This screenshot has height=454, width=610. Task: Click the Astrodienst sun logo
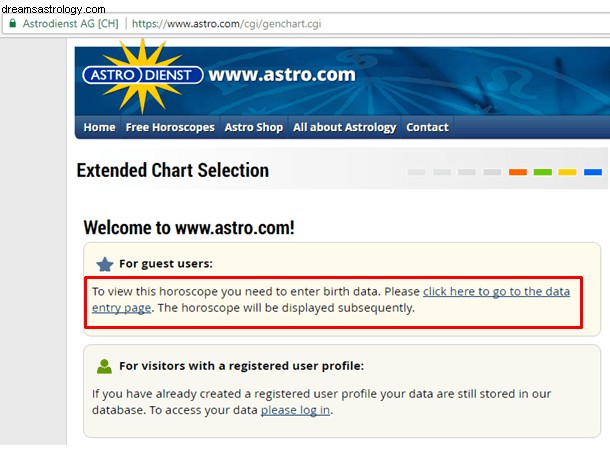point(143,75)
